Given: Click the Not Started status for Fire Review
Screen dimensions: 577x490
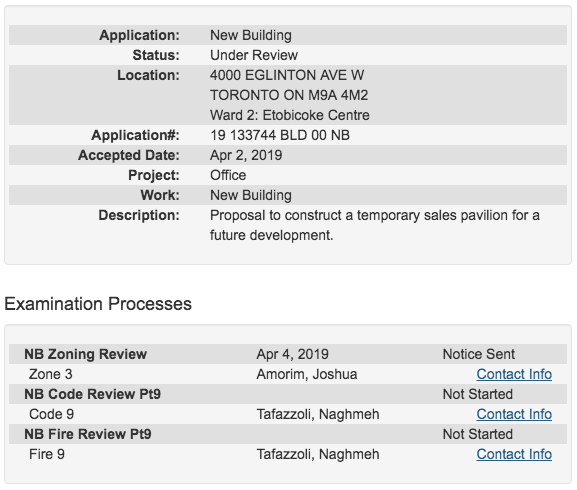Looking at the screenshot, I should tap(478, 434).
